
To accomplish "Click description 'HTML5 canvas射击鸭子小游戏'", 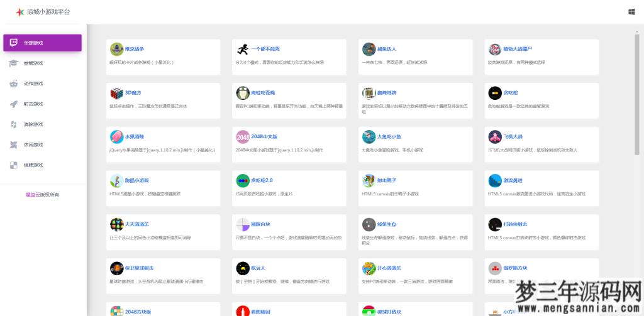I will point(390,193).
